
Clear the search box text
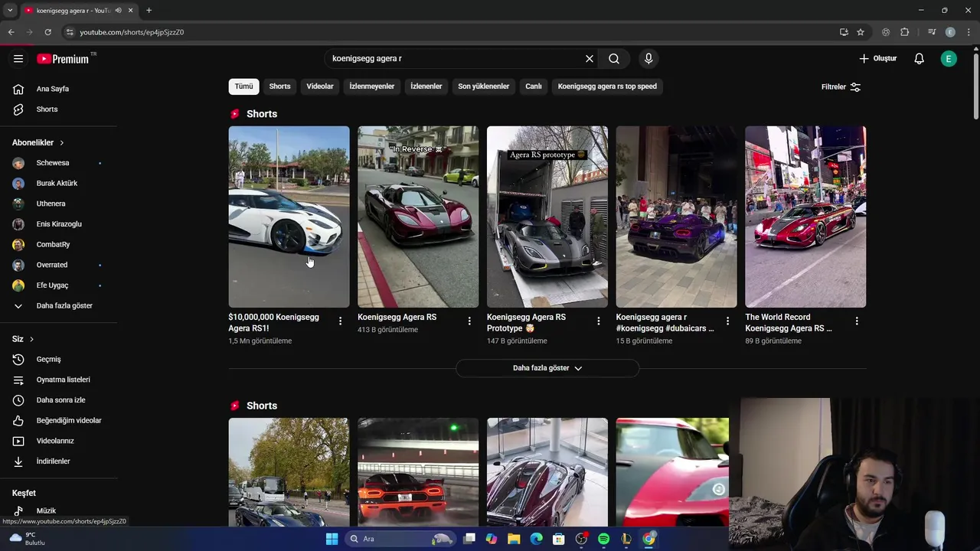590,58
